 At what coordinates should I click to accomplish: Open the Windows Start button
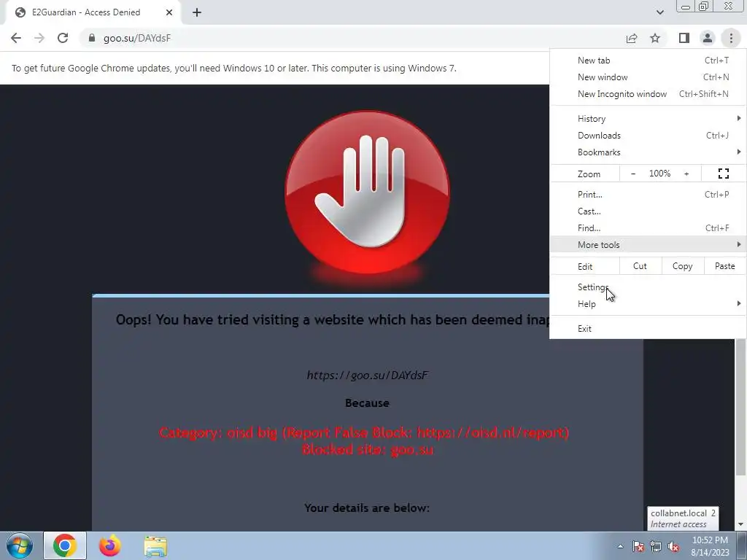click(20, 545)
